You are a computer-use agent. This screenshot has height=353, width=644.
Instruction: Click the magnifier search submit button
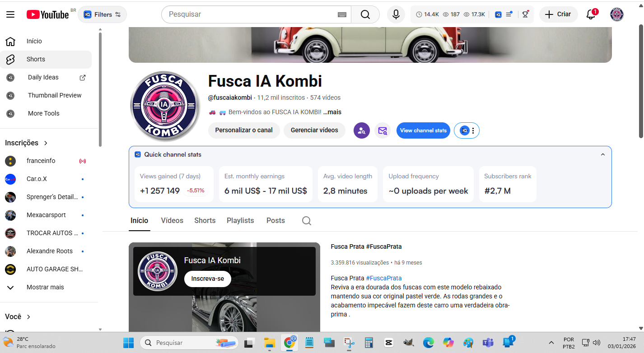(x=365, y=14)
